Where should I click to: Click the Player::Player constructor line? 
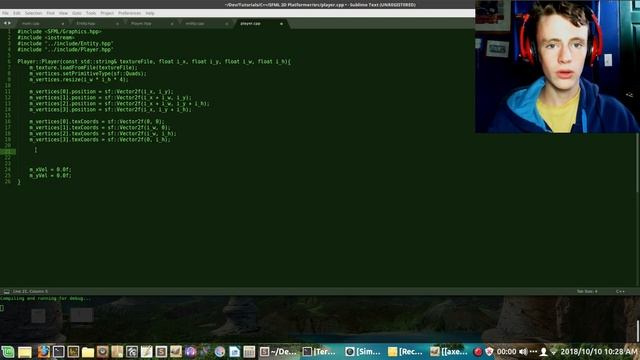[154, 62]
